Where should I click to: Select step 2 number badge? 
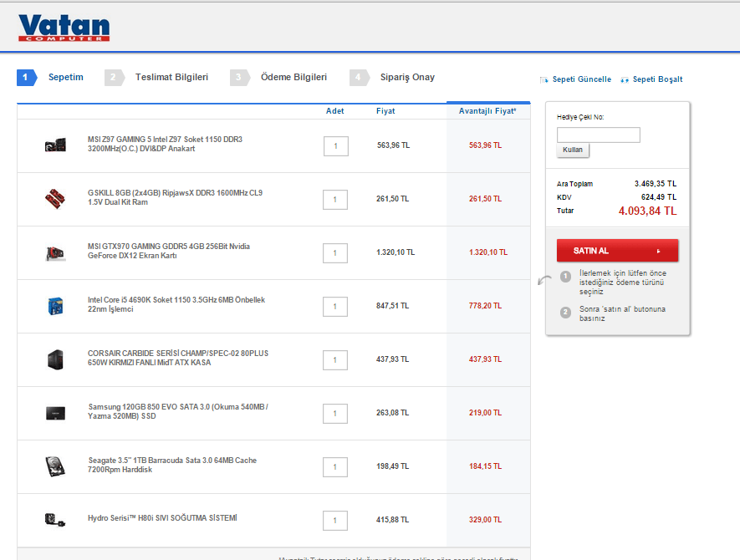[x=115, y=78]
